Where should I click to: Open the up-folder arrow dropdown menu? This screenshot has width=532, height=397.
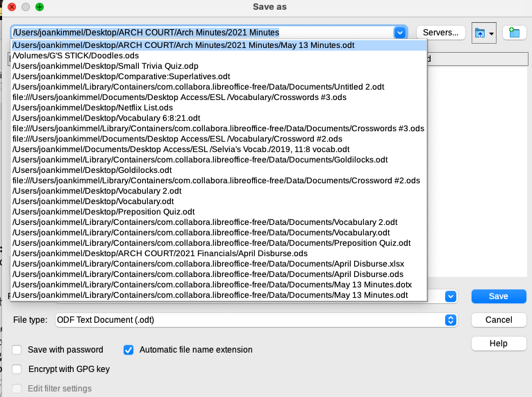pyautogui.click(x=492, y=33)
